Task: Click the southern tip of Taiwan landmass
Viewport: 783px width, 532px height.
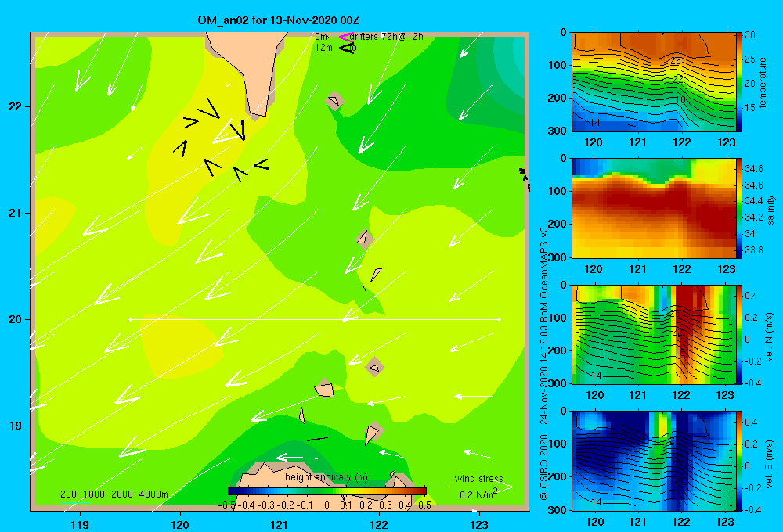Action: point(258,113)
